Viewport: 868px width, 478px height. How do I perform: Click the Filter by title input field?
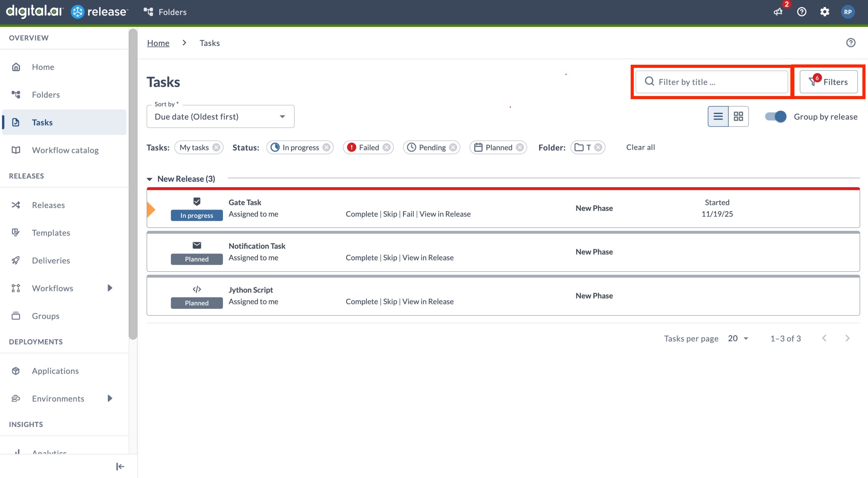(x=711, y=82)
